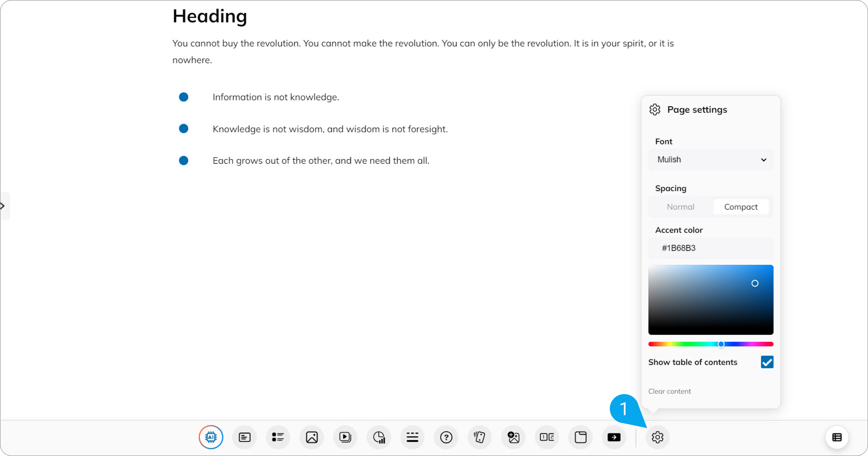Insert a video block
Screen dimensions: 868x456
345,437
